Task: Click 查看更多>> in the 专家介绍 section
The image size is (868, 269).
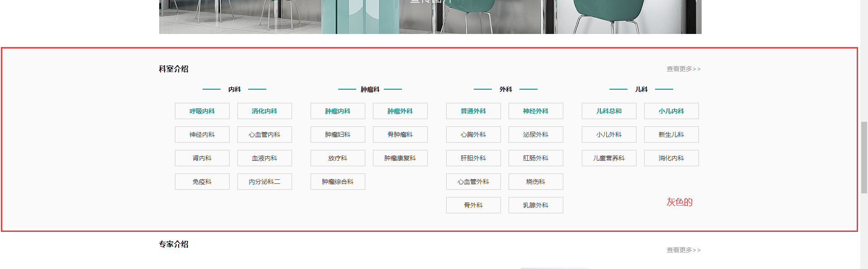Action: (684, 250)
